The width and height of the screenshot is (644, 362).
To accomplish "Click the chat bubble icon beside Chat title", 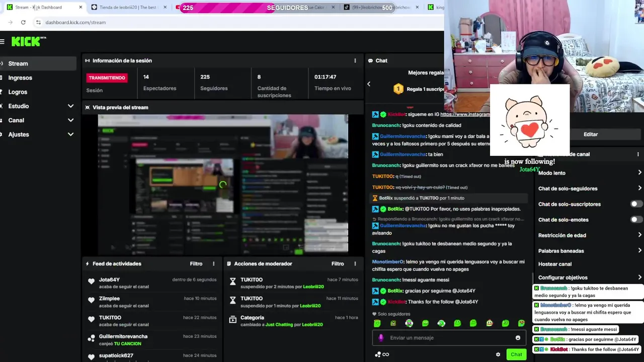I will point(370,60).
